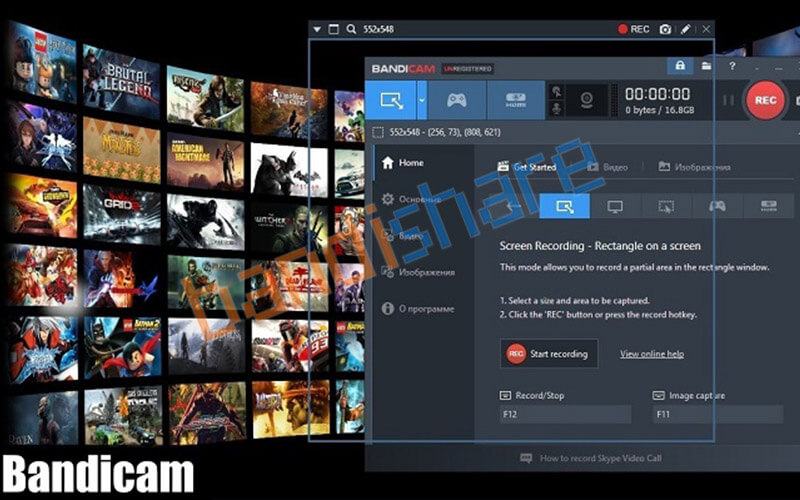This screenshot has width=800, height=500.
Task: Open the screen mode dropdown arrow
Action: (422, 101)
